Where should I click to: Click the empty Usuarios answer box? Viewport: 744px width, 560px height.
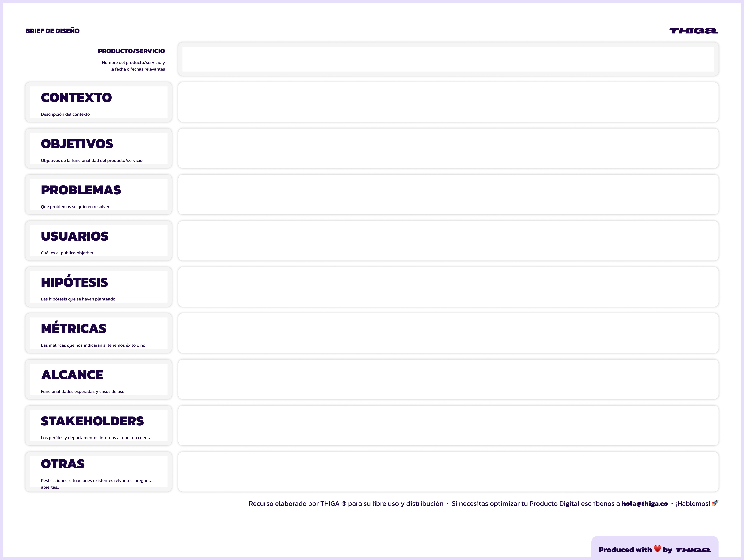click(448, 241)
